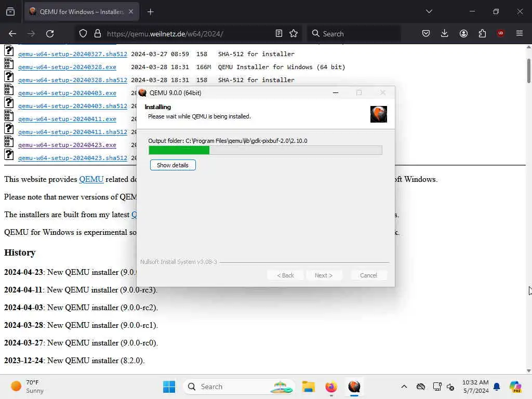Open qemu-w64-setup-20240328.sha512 link

tap(73, 80)
